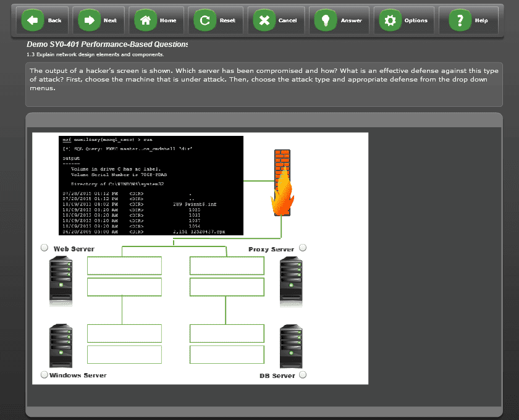519x420 pixels.
Task: Click the Help question mark icon
Action: 460,20
